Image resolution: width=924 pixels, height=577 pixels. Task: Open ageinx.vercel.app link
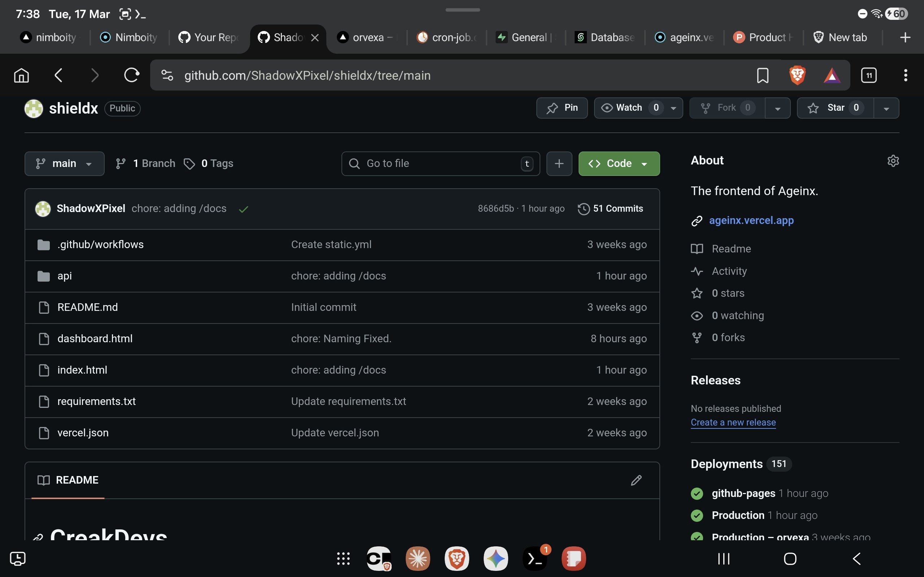click(751, 221)
